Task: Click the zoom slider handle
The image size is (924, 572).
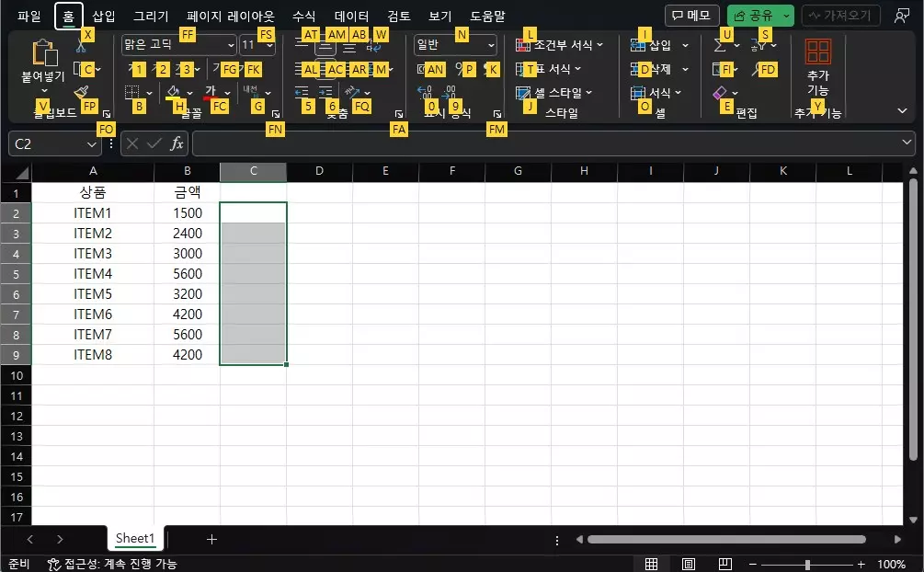Action: pos(806,565)
